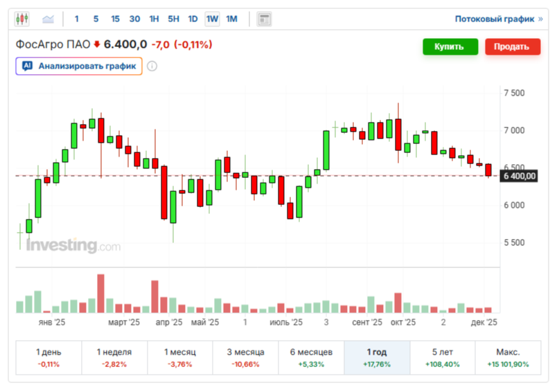
Task: Select the 15 minute interval
Action: point(115,19)
